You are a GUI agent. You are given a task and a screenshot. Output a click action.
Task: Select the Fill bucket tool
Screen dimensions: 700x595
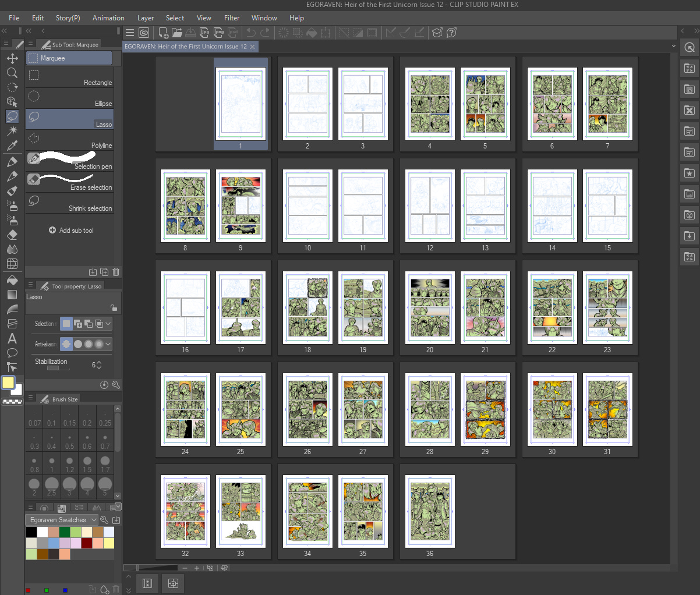pos(12,280)
